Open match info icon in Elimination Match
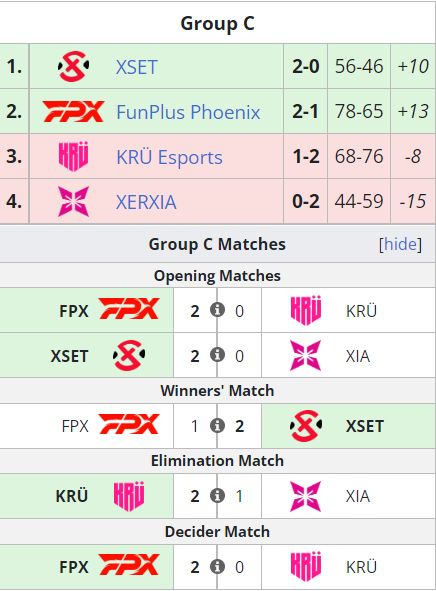Viewport: 436px width, 591px height. [x=217, y=496]
